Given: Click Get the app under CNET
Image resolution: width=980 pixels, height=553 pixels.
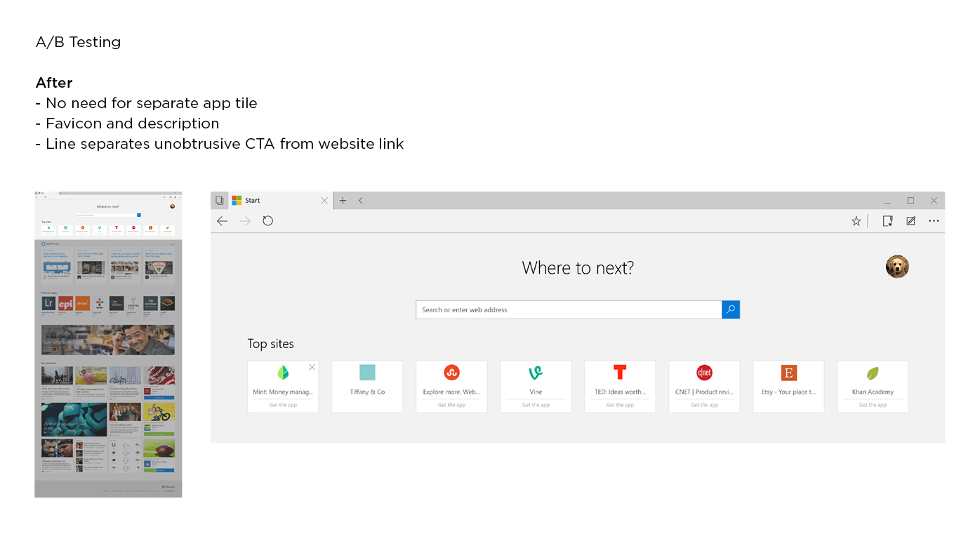Looking at the screenshot, I should (704, 405).
